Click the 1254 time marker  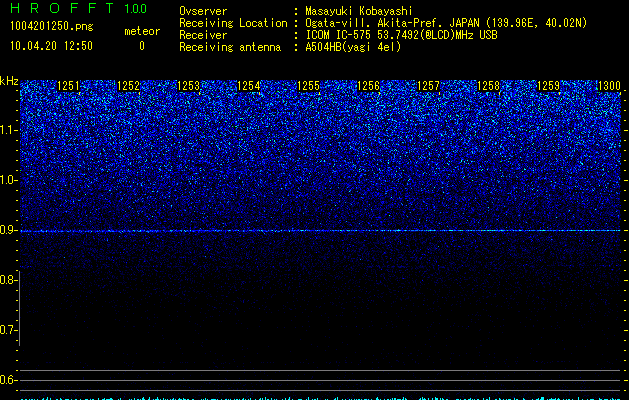tap(249, 86)
